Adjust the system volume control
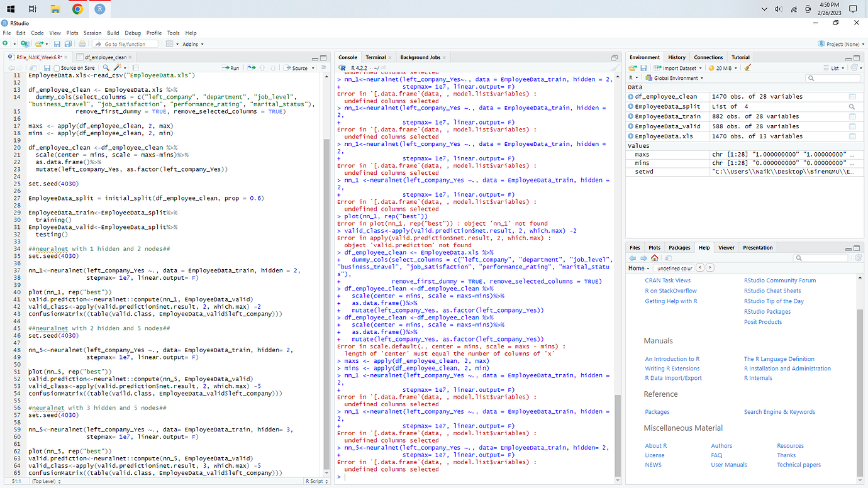Image resolution: width=868 pixels, height=488 pixels. (778, 9)
